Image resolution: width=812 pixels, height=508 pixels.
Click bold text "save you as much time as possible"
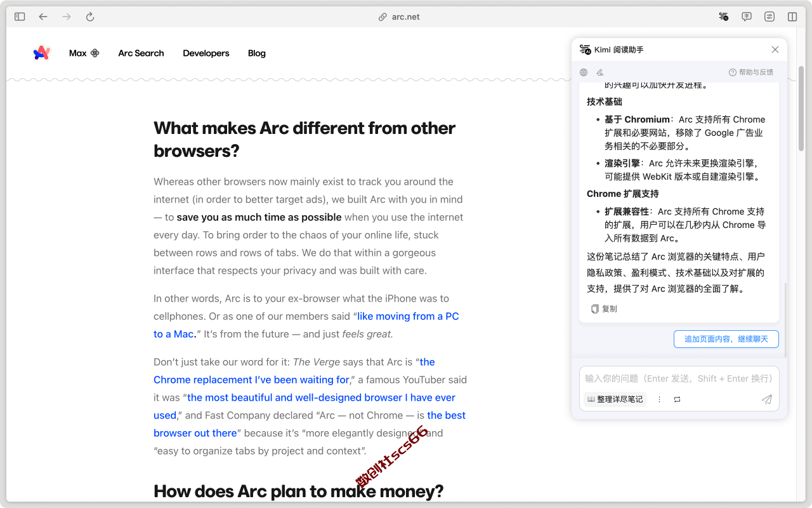click(259, 217)
